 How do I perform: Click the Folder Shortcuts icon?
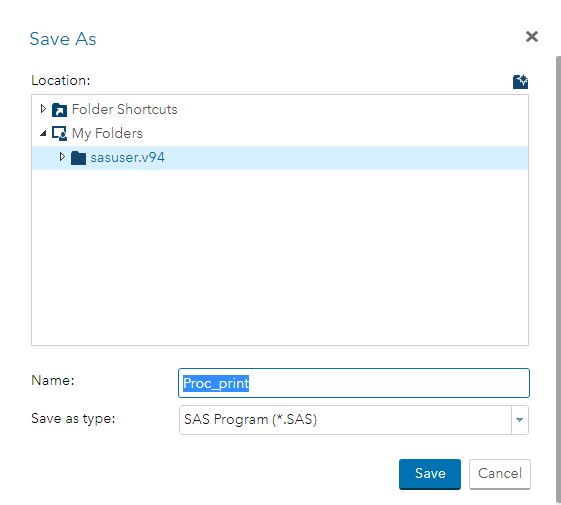point(59,110)
